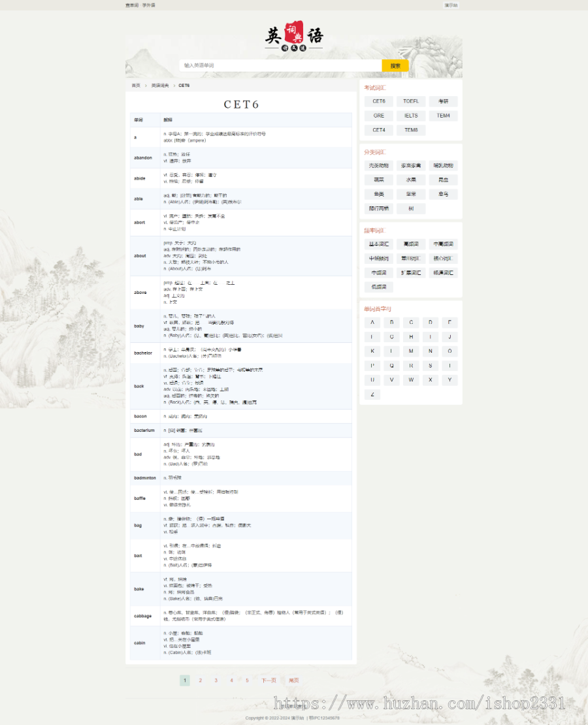Open the word 'able' in the table
The image size is (588, 725).
point(139,199)
